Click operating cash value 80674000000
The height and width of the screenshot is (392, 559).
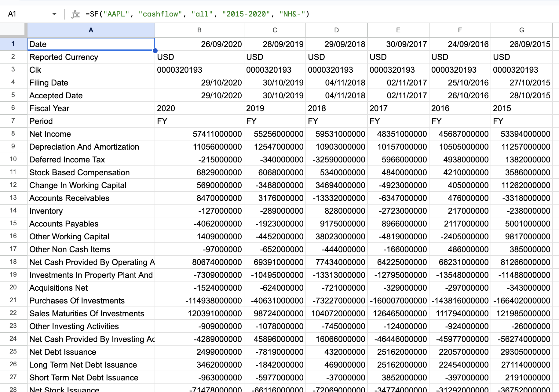[x=199, y=262]
